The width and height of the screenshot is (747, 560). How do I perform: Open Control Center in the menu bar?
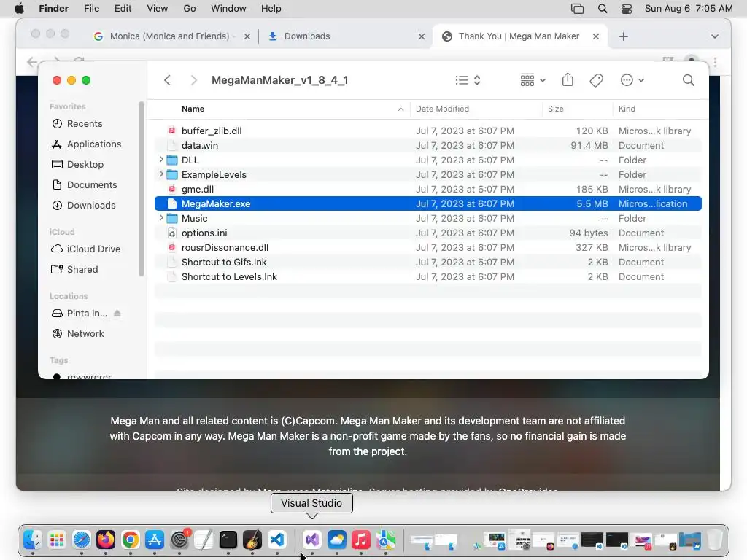(x=627, y=9)
